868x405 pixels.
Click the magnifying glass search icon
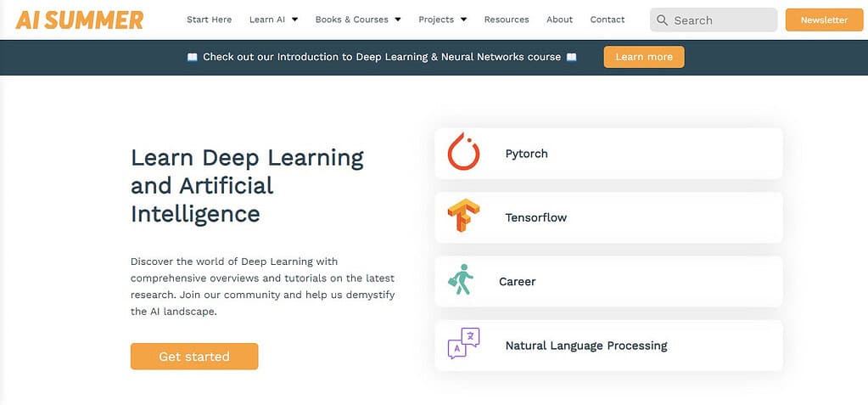[x=662, y=20]
